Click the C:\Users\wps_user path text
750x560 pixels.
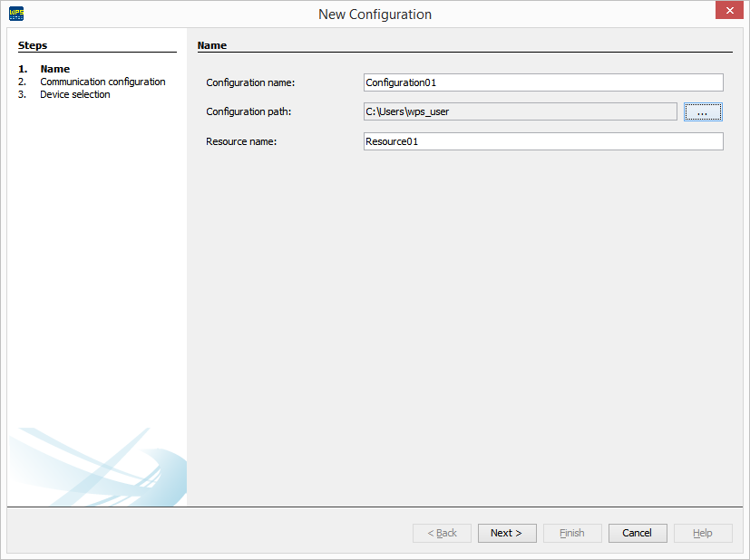(x=409, y=111)
